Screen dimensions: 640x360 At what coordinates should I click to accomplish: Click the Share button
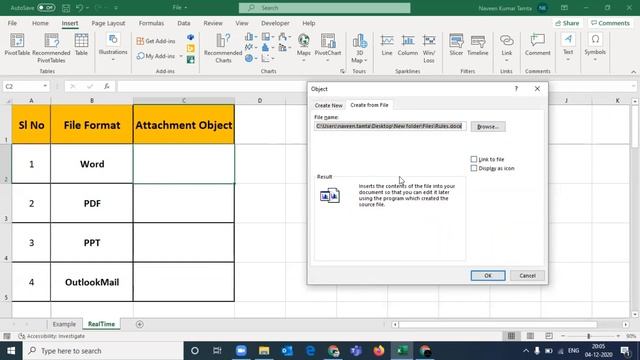pos(567,23)
